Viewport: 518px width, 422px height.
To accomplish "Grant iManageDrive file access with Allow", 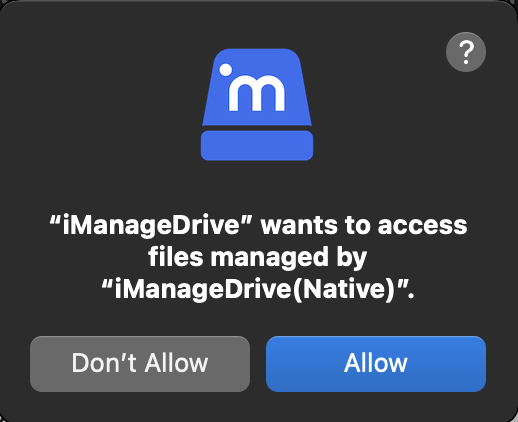I will click(376, 364).
